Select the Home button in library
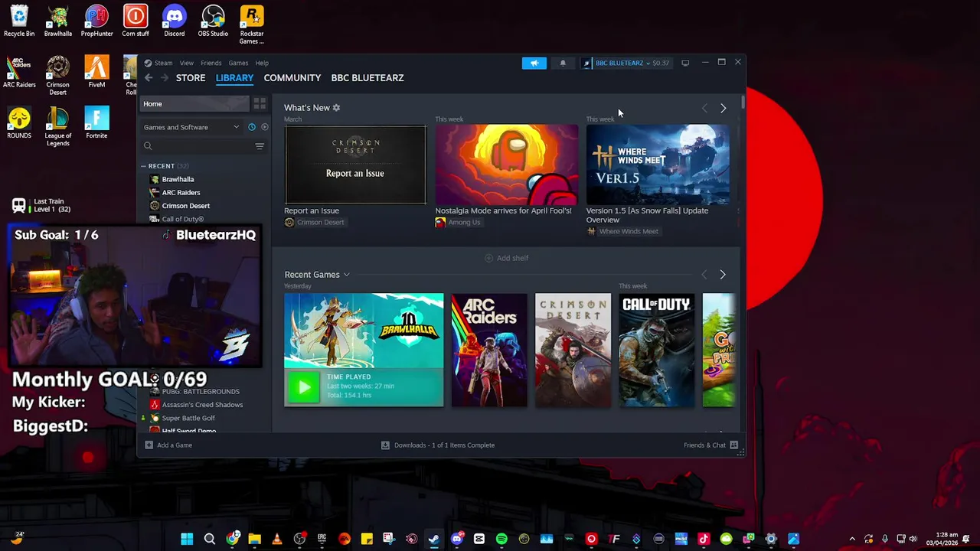This screenshot has height=551, width=980. (196, 104)
